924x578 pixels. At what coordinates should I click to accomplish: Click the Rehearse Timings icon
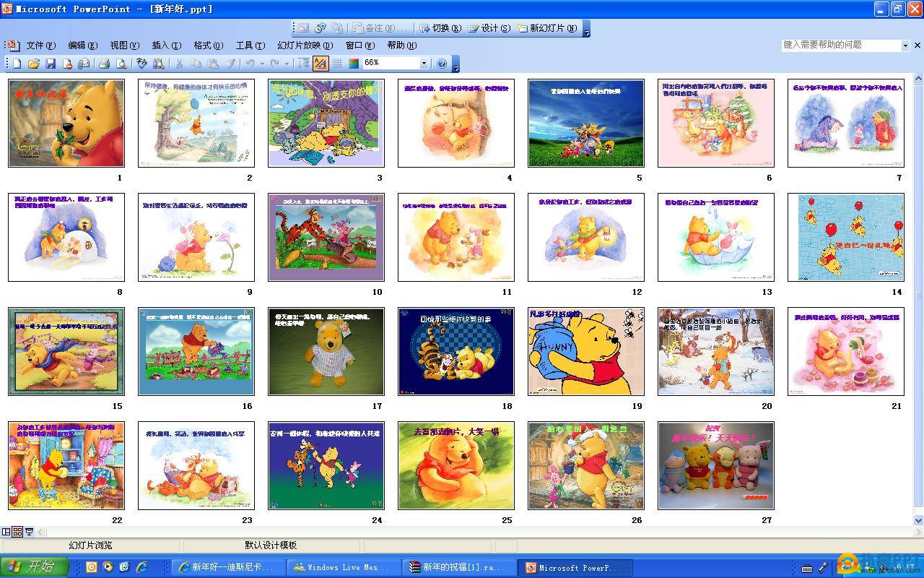(321, 28)
